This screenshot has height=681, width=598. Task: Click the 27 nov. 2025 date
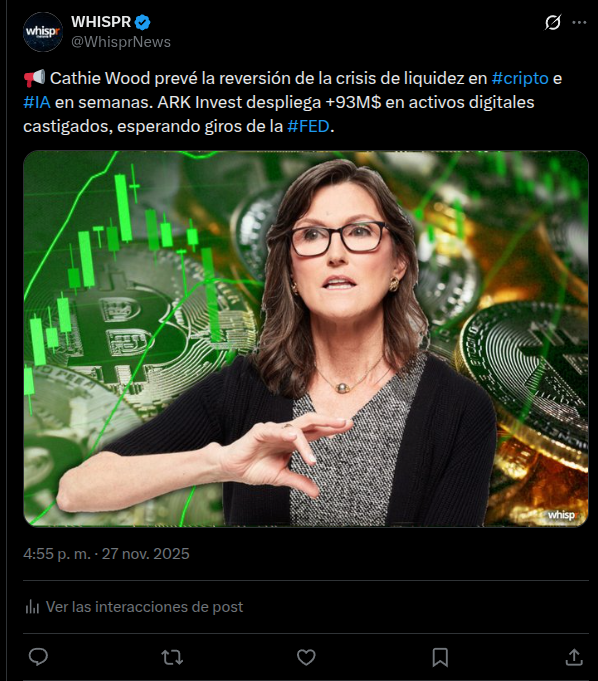145,554
